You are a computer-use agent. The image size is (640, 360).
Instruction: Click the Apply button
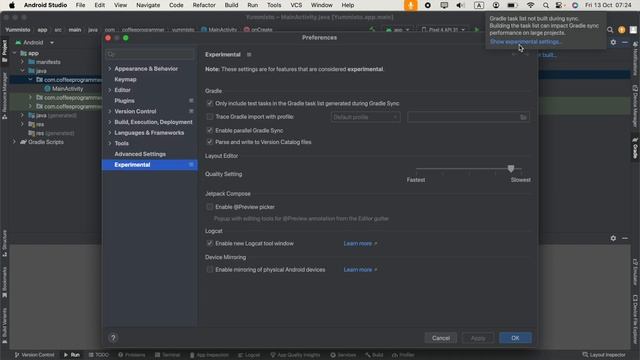tap(478, 338)
